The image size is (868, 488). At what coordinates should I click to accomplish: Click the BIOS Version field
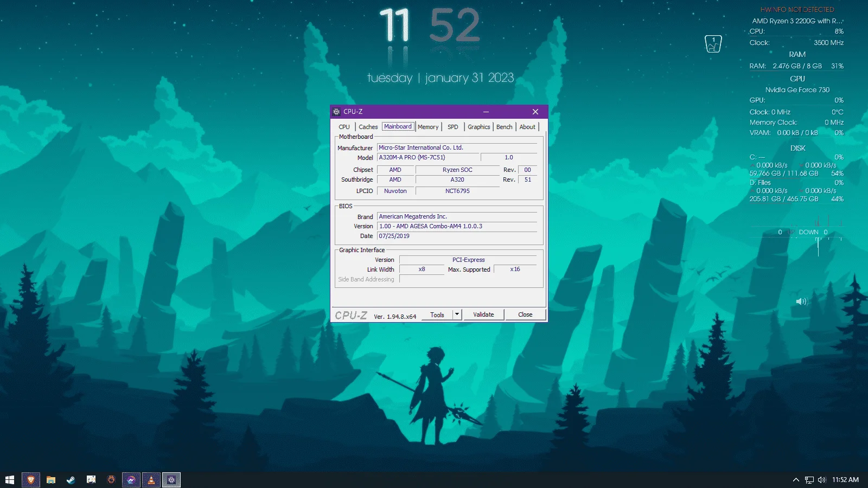pos(457,226)
